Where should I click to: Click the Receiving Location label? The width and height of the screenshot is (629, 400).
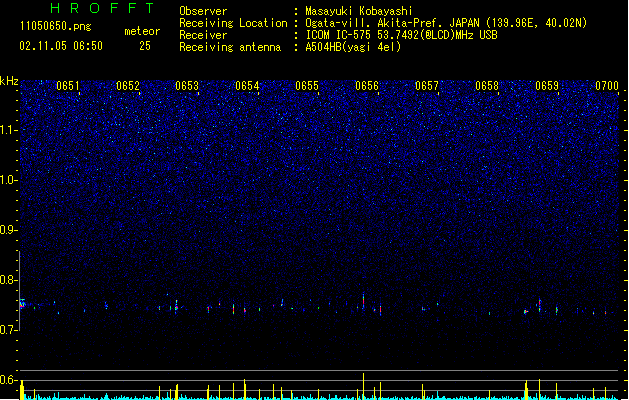[x=233, y=23]
